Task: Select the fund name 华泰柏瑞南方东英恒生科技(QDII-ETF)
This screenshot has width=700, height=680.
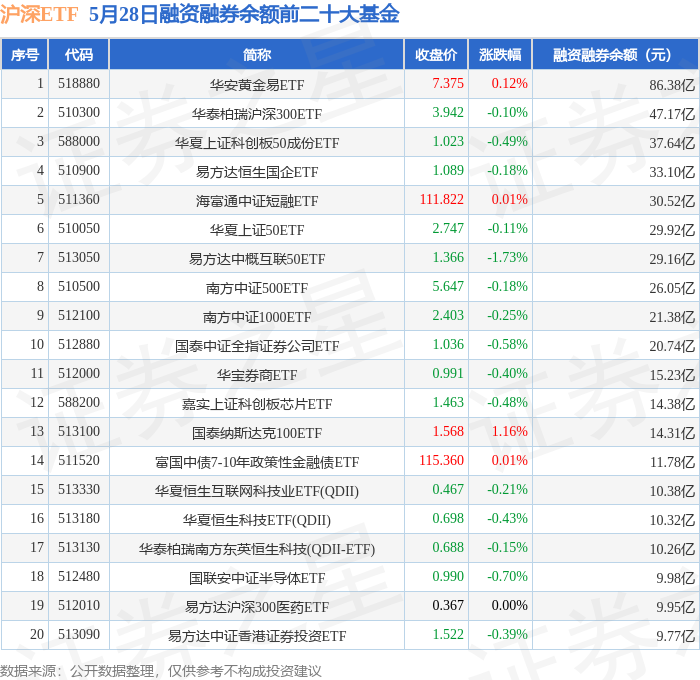Action: tap(257, 549)
